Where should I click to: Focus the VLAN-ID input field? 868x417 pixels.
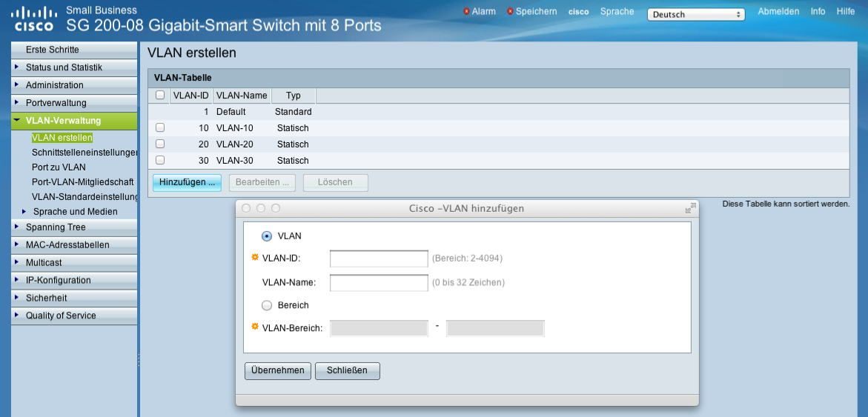coord(379,258)
